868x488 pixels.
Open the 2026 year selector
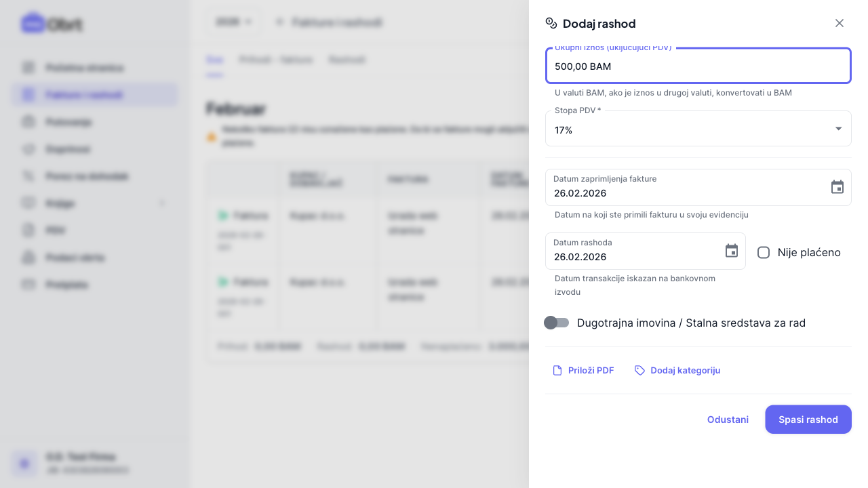[x=233, y=22]
